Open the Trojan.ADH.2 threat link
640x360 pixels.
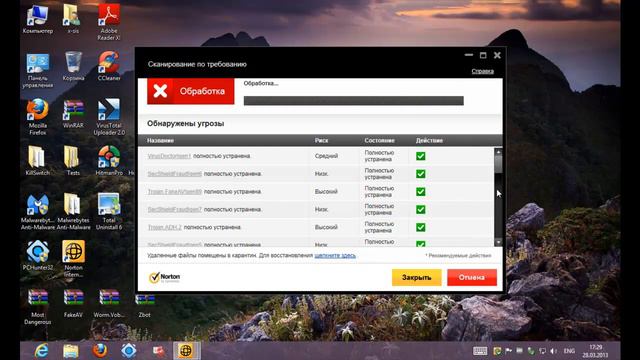point(164,227)
